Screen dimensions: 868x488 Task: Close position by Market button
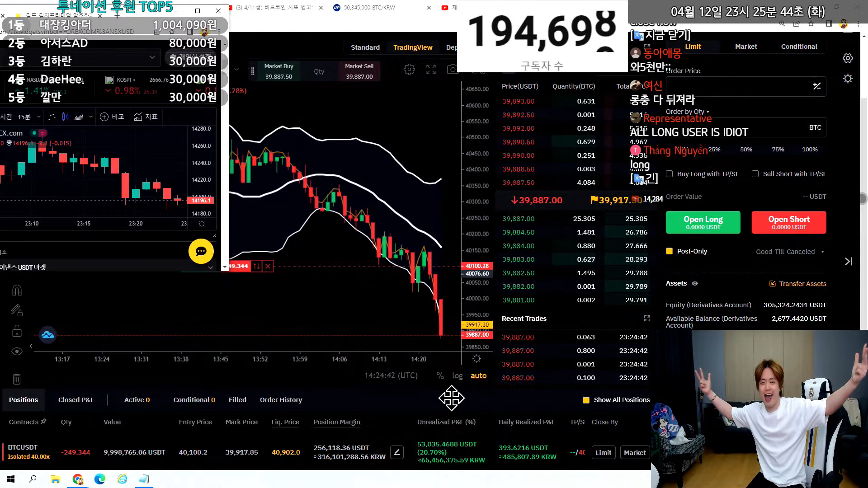coord(635,452)
